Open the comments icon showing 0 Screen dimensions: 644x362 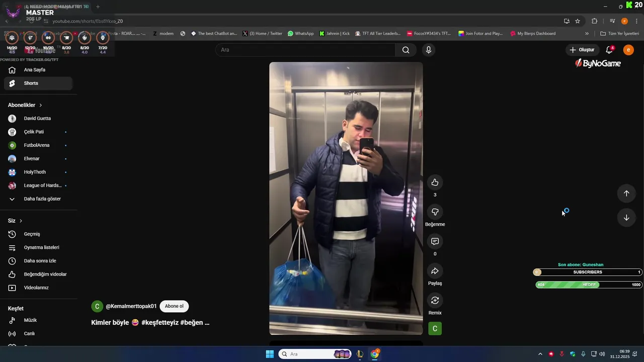435,241
